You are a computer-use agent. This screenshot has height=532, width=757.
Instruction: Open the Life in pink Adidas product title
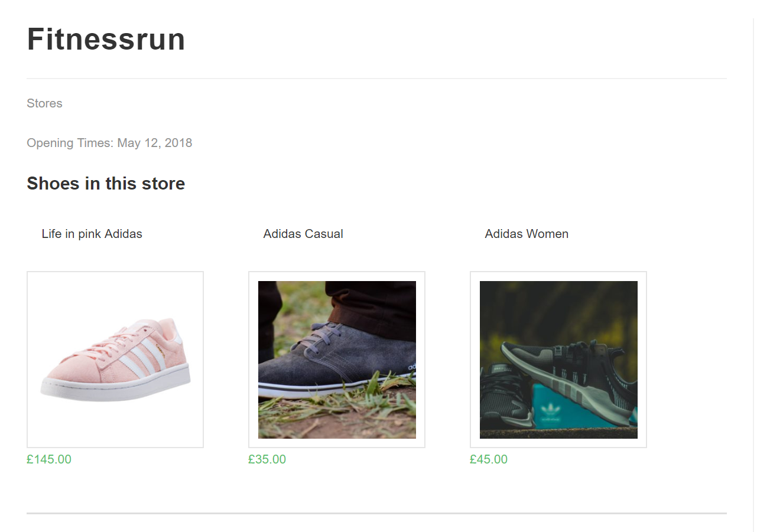pyautogui.click(x=92, y=234)
